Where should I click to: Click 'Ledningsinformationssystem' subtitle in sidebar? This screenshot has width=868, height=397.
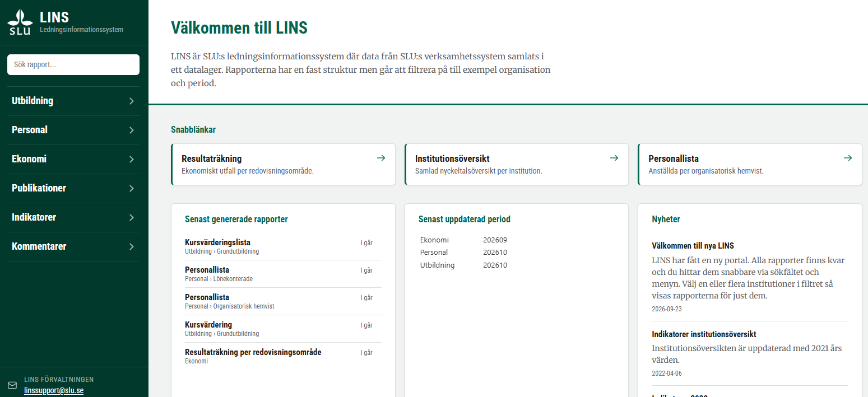81,30
